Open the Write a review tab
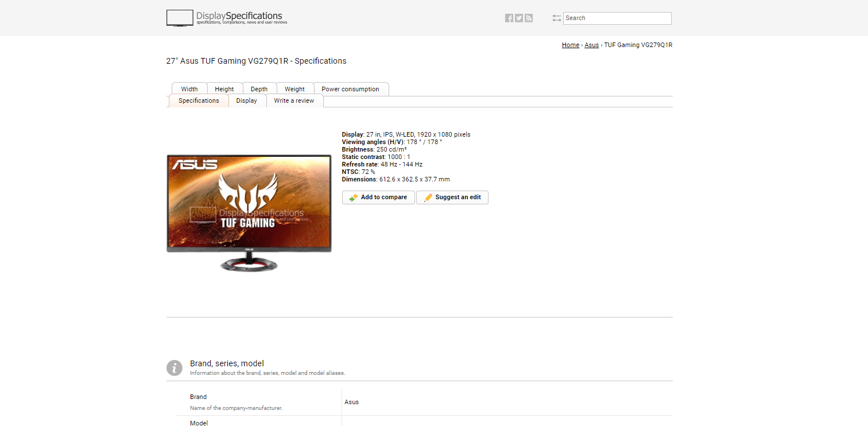This screenshot has height=426, width=868. (x=294, y=100)
